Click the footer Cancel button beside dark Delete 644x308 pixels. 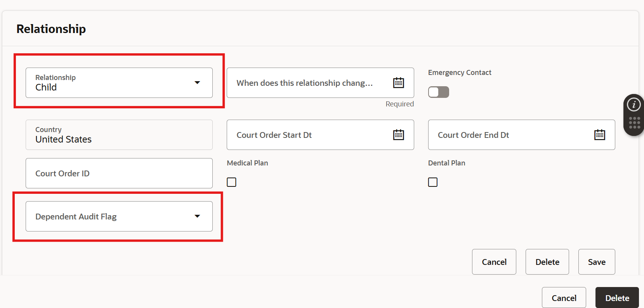click(564, 298)
